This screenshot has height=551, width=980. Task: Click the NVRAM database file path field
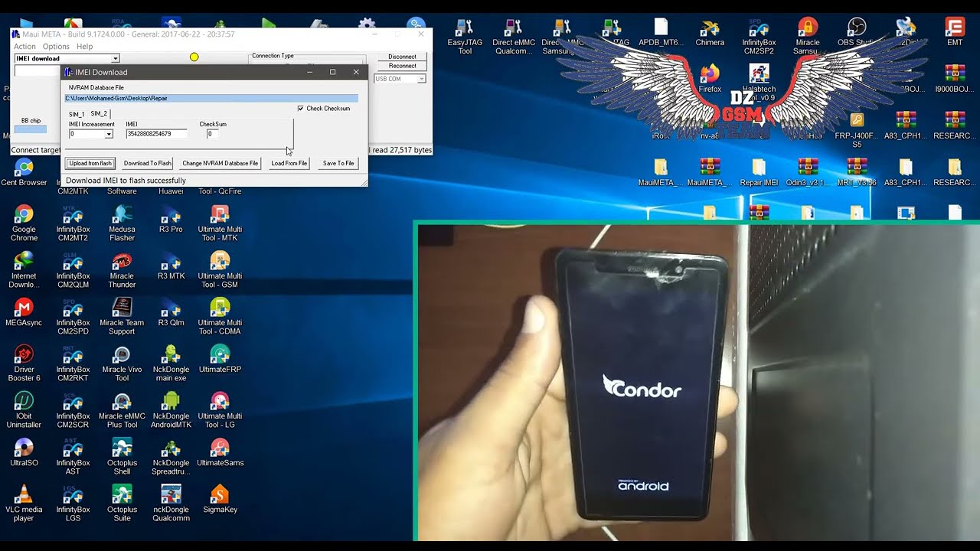[x=211, y=98]
